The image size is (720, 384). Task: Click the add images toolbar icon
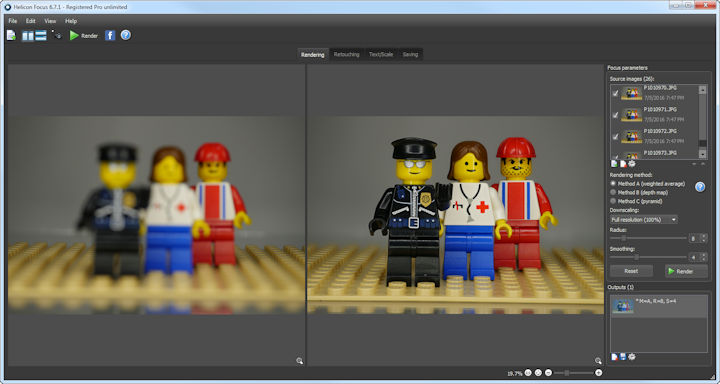(11, 35)
